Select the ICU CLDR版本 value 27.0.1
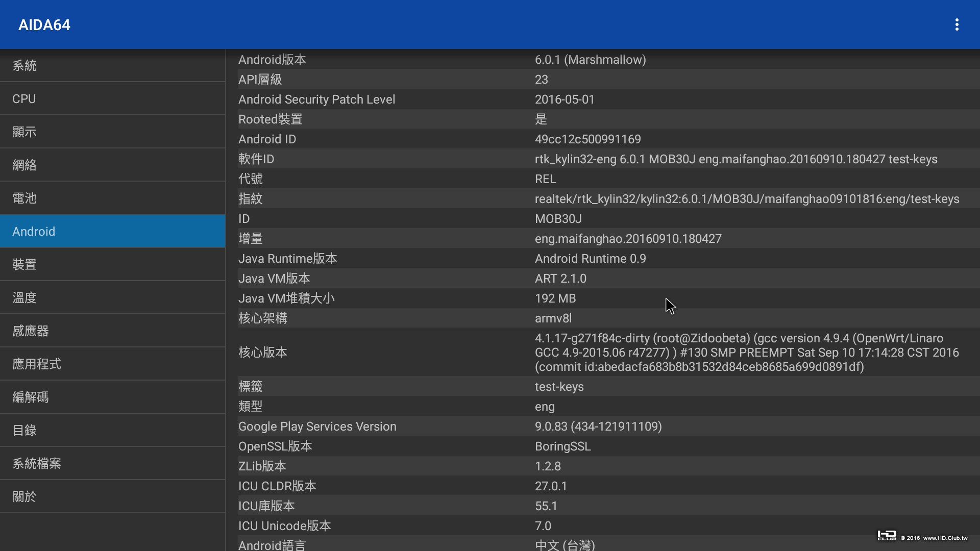This screenshot has width=980, height=551. coord(551,486)
